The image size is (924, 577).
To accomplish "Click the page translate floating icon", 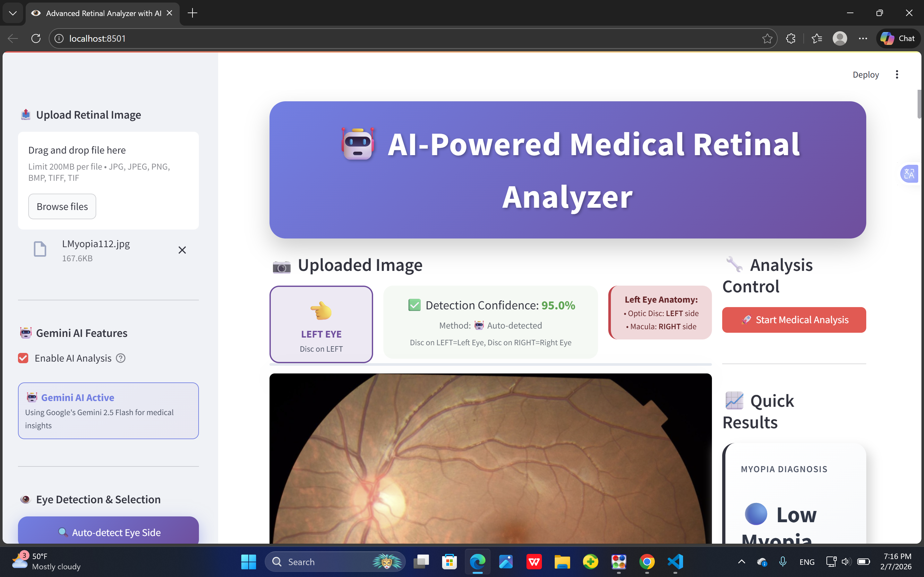I will 909,174.
